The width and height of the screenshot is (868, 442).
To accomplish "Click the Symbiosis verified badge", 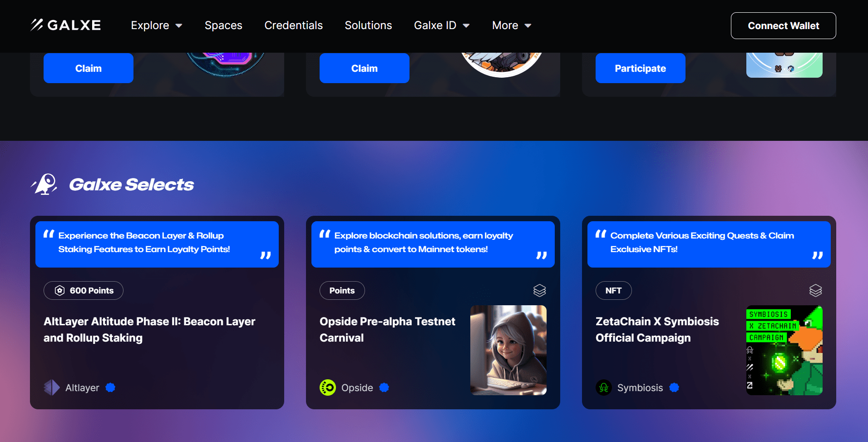I will point(674,387).
